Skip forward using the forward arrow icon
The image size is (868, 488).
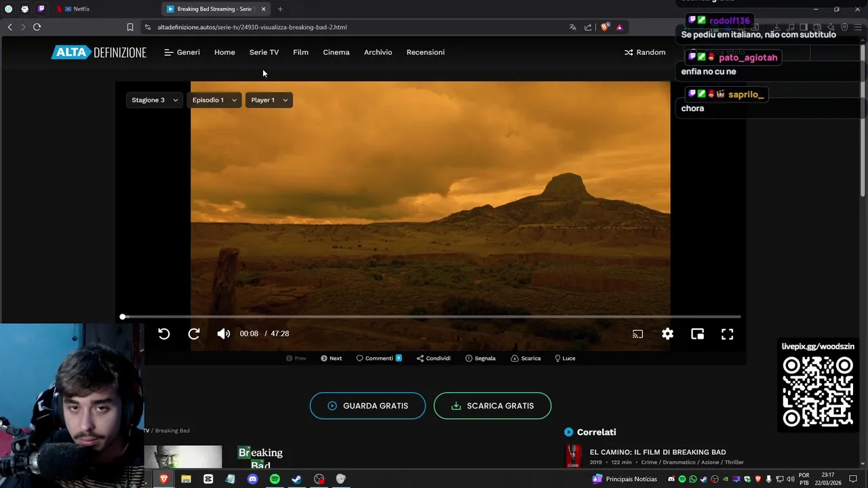click(x=194, y=333)
